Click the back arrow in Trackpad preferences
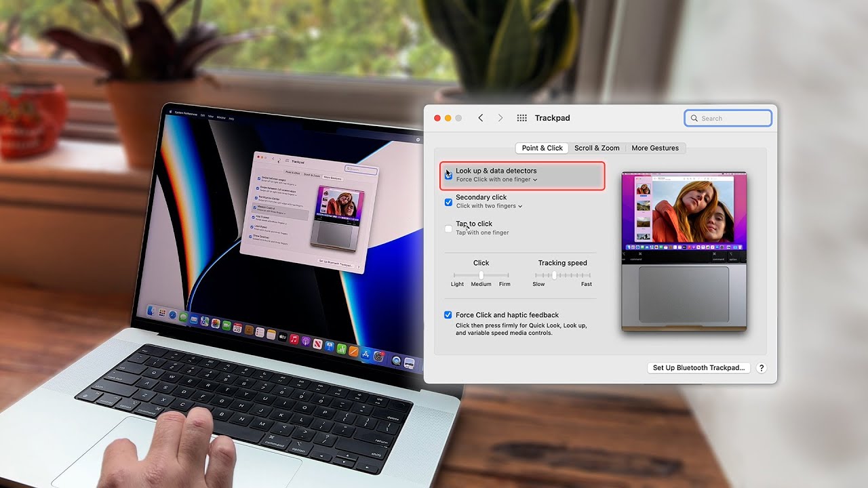Image resolution: width=868 pixels, height=488 pixels. point(481,117)
